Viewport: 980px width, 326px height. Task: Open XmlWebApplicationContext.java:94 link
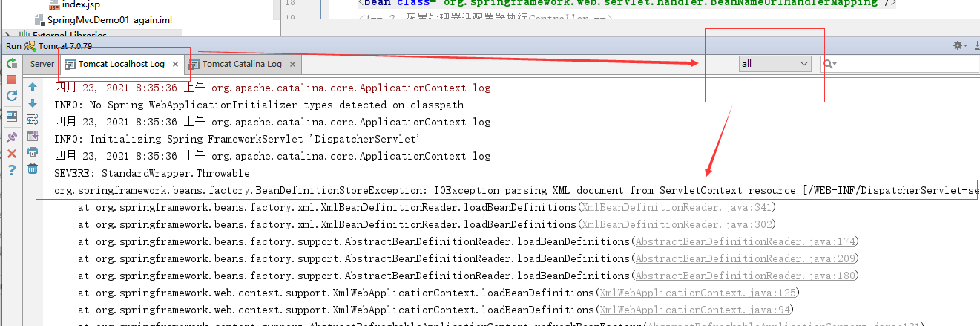pyautogui.click(x=694, y=310)
